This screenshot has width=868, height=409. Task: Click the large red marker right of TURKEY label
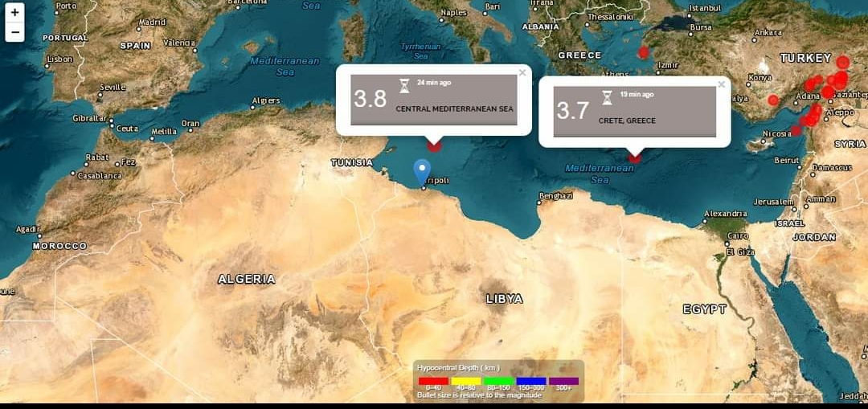click(842, 62)
